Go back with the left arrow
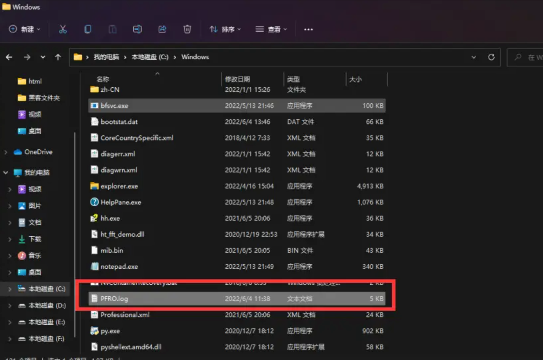The height and width of the screenshot is (360, 543). tap(9, 57)
